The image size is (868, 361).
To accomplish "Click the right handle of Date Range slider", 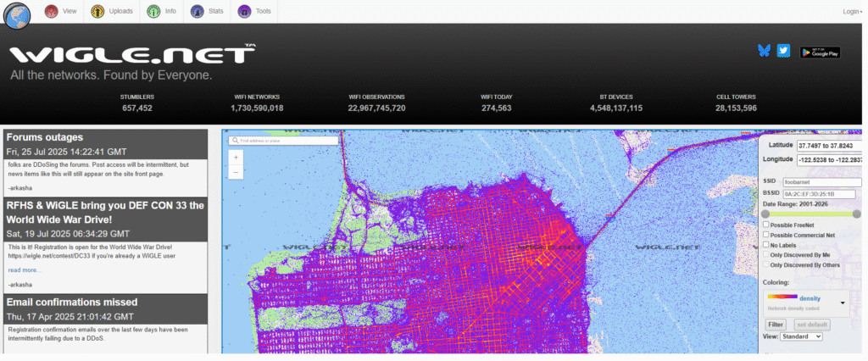I will (857, 214).
